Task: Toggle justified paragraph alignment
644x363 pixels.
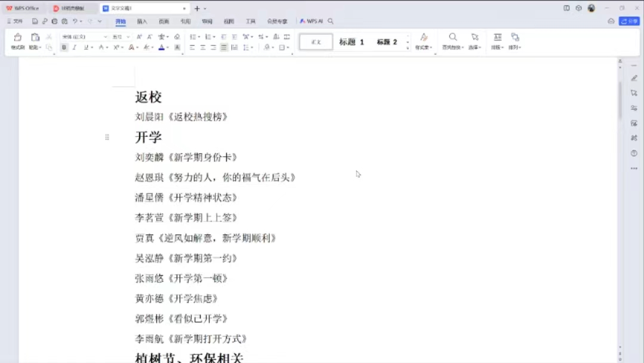Action: [x=224, y=47]
